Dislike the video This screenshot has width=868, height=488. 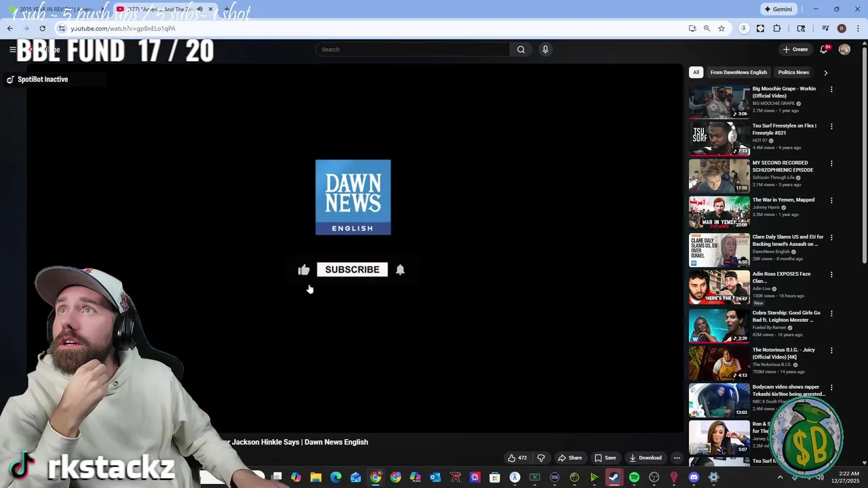pyautogui.click(x=540, y=457)
